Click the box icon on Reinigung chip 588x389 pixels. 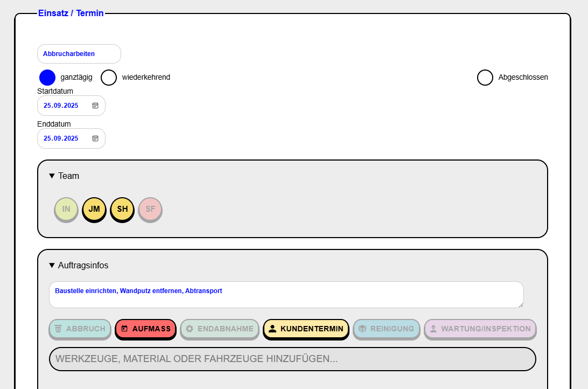click(x=362, y=329)
